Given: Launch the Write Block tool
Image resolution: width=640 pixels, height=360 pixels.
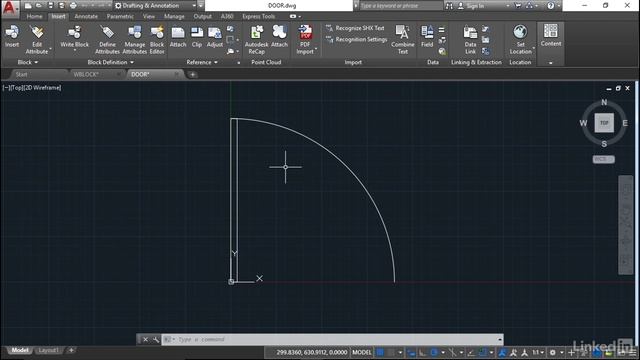Looking at the screenshot, I should click(74, 37).
